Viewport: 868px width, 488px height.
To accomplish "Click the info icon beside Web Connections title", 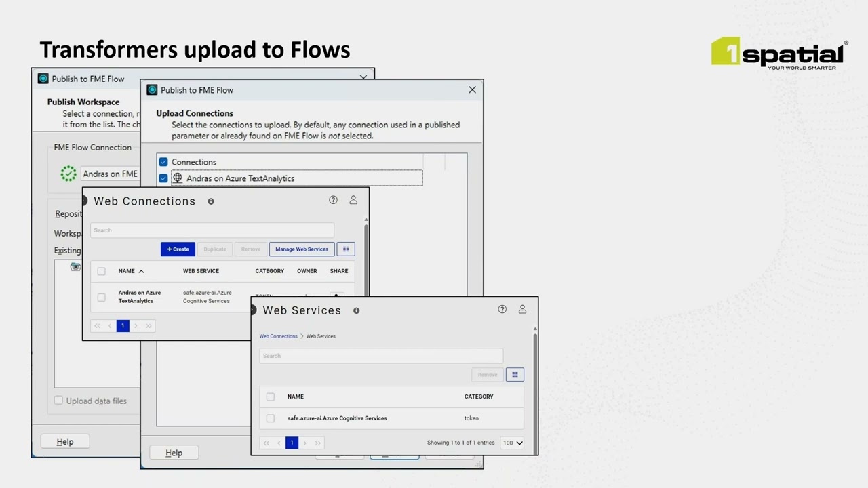I will (211, 201).
